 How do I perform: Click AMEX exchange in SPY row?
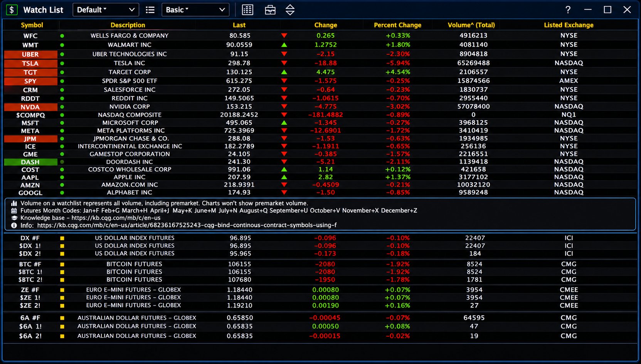569,81
